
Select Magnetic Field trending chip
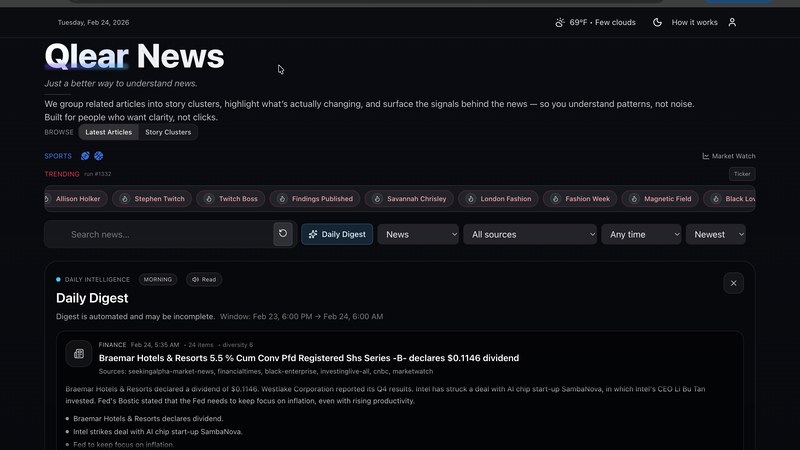[x=660, y=199]
